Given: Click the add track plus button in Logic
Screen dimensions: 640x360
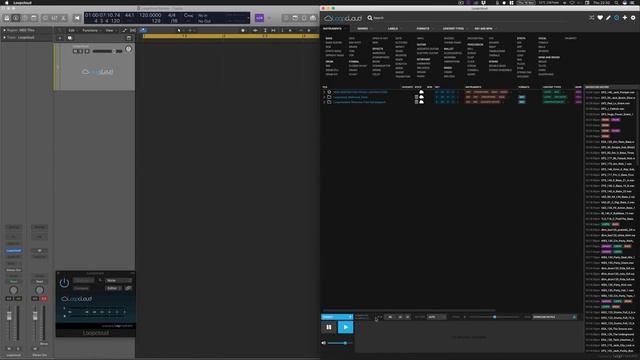Looking at the screenshot, I should click(x=60, y=38).
